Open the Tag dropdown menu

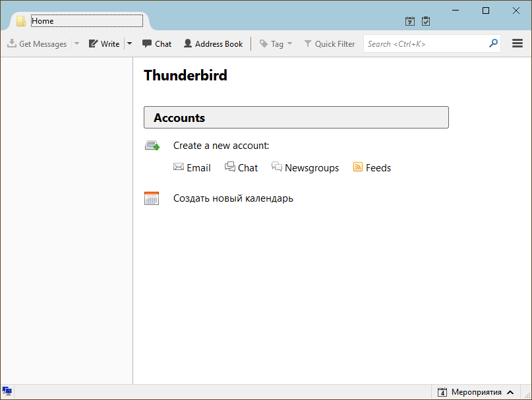[276, 43]
